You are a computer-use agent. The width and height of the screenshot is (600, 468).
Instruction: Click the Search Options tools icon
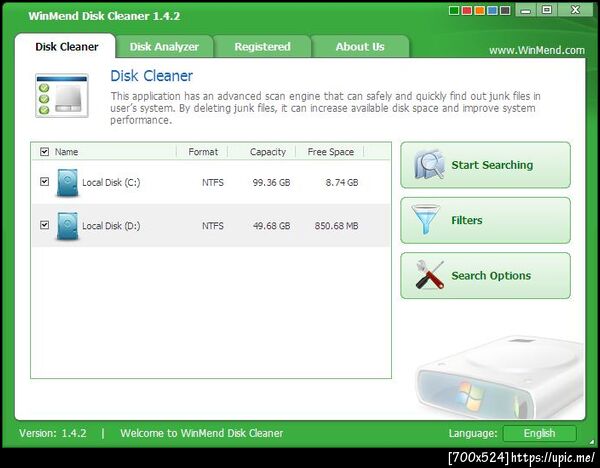[430, 275]
